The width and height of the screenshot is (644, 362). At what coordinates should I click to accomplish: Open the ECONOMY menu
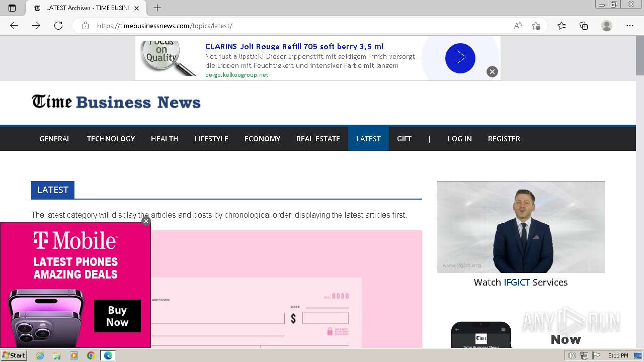(x=262, y=139)
